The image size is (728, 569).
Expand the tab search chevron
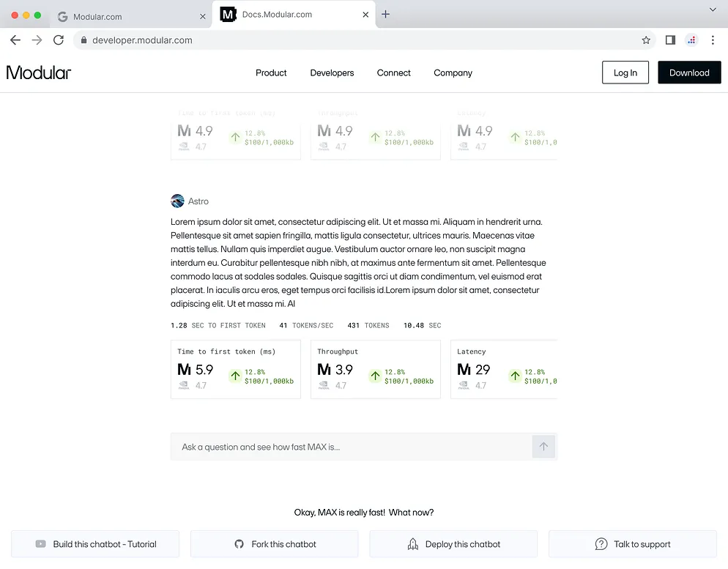712,10
